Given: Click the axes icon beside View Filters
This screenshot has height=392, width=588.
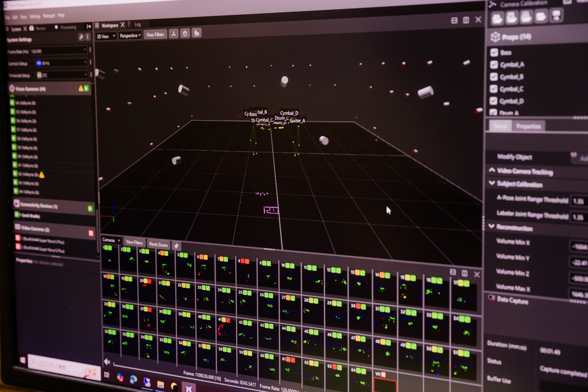Looking at the screenshot, I should [x=173, y=34].
